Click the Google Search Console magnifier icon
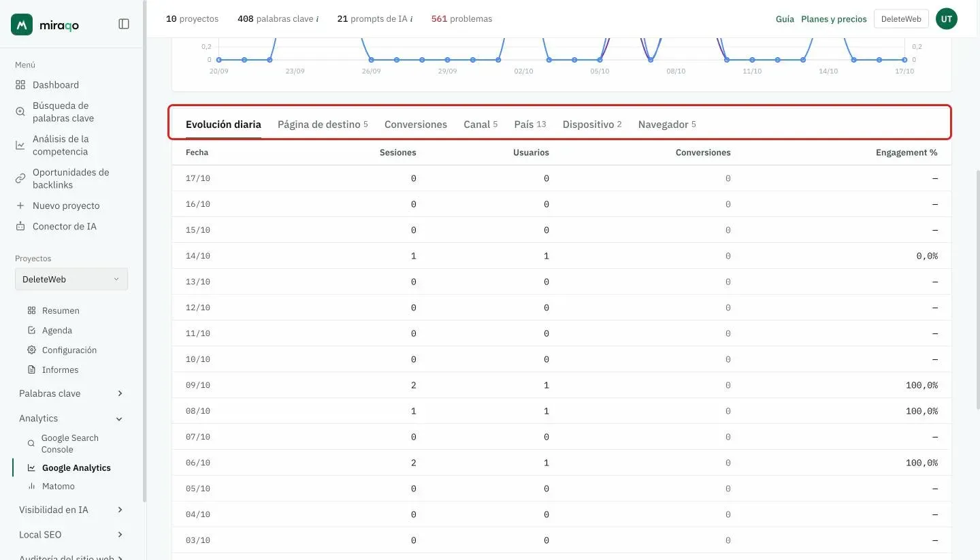 pos(31,443)
